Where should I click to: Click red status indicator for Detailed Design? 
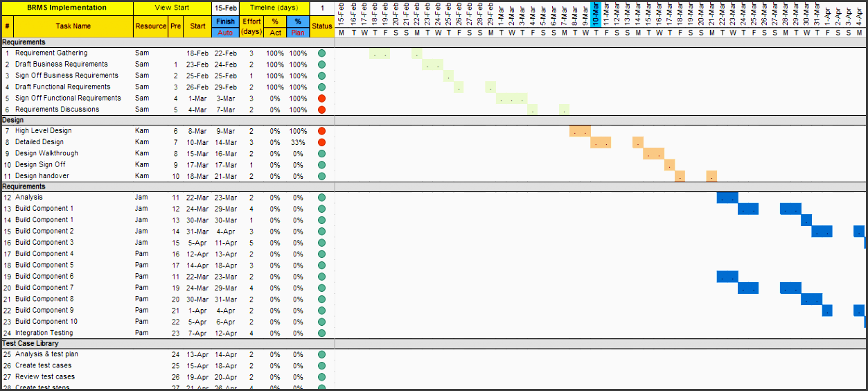(x=321, y=142)
